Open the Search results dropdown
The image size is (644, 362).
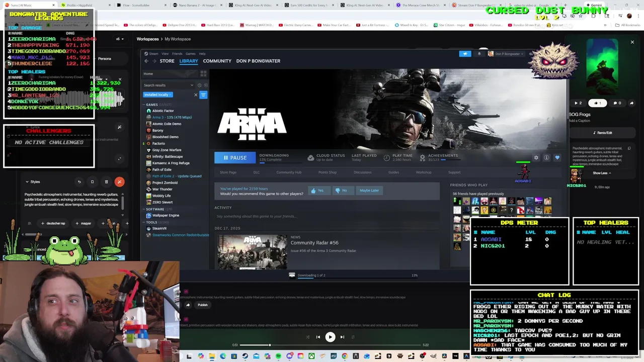[x=168, y=85]
